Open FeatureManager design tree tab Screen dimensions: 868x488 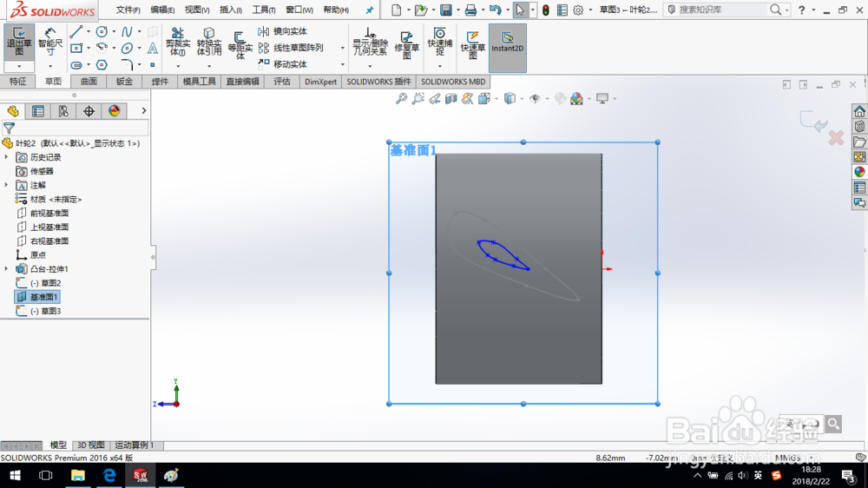13,111
